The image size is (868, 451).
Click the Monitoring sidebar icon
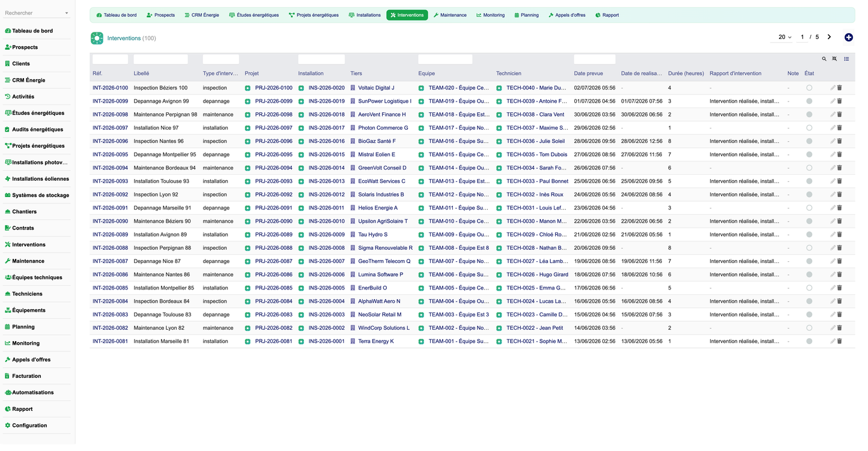click(8, 344)
